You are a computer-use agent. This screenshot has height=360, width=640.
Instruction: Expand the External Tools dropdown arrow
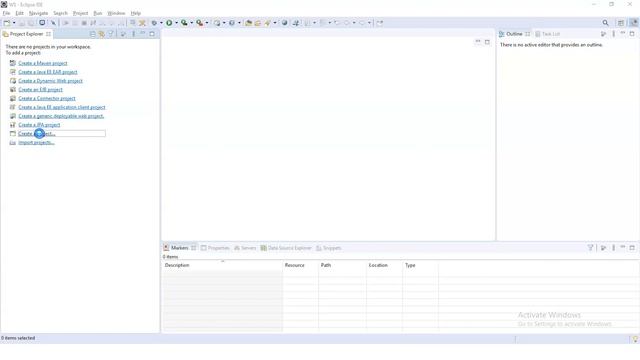pos(207,23)
